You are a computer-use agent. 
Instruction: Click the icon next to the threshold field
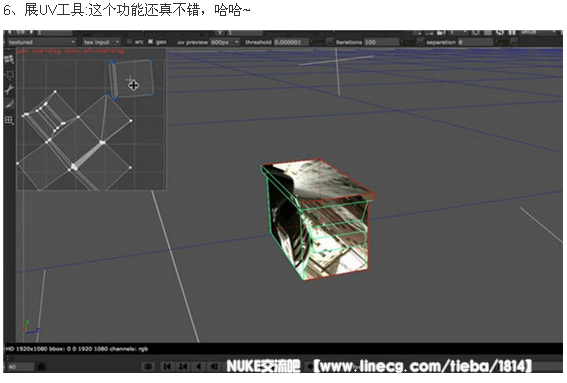click(329, 42)
